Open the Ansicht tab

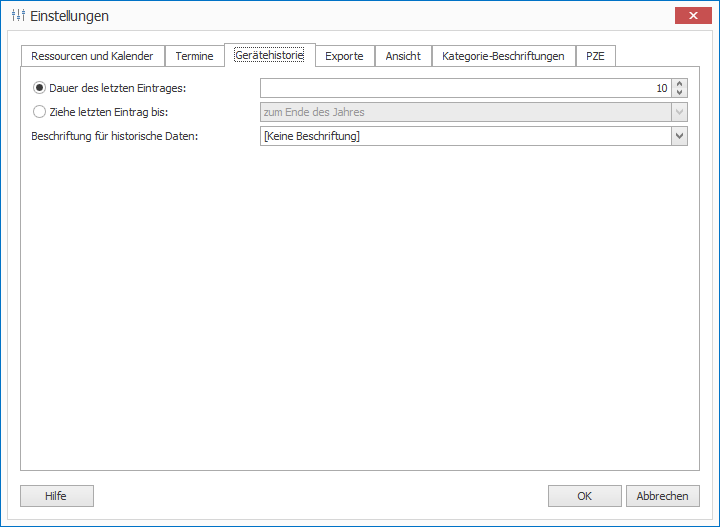click(403, 56)
